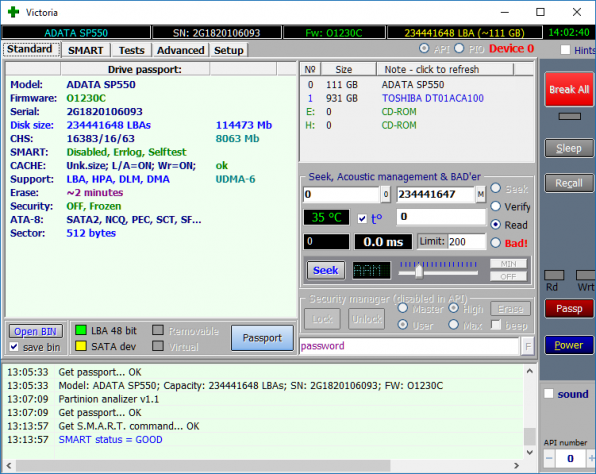Select the Seek radio option
Screen dimensions: 596x474
click(495, 188)
